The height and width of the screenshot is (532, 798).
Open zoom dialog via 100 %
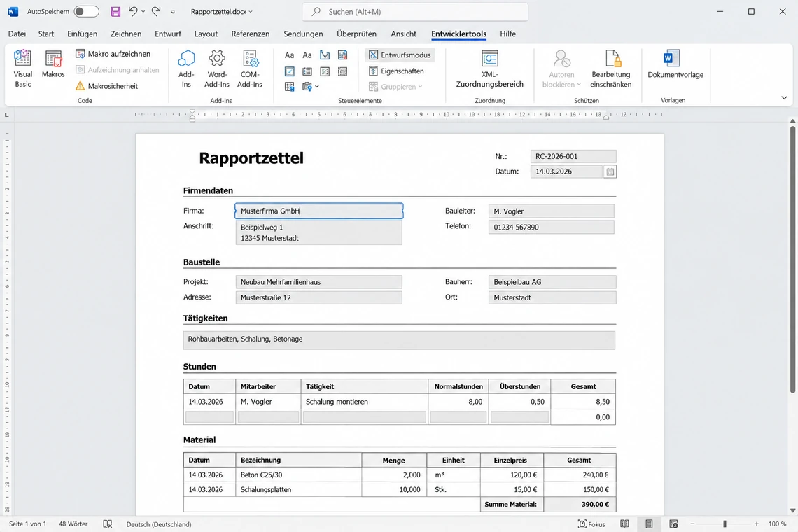coord(777,524)
